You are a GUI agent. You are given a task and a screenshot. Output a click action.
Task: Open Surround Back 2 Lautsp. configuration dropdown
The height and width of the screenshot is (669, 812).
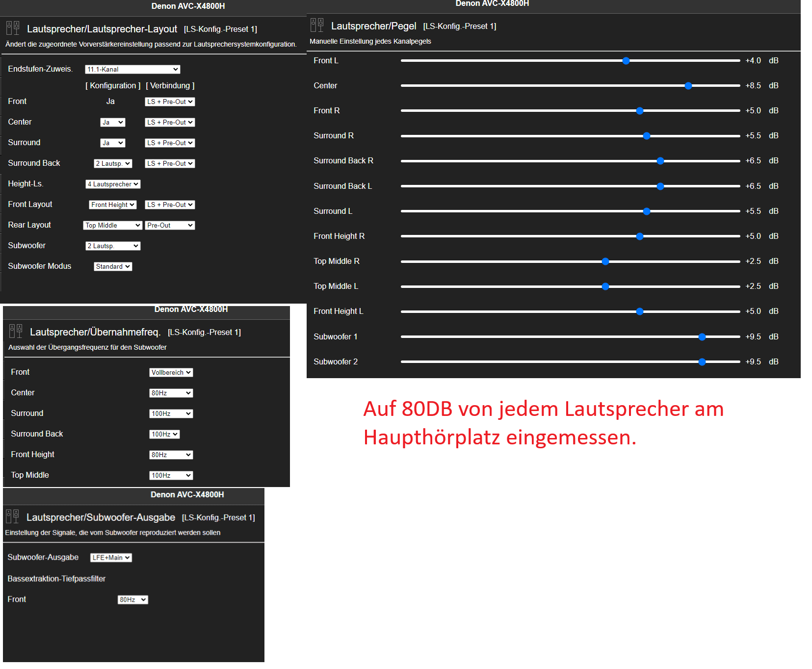click(113, 163)
